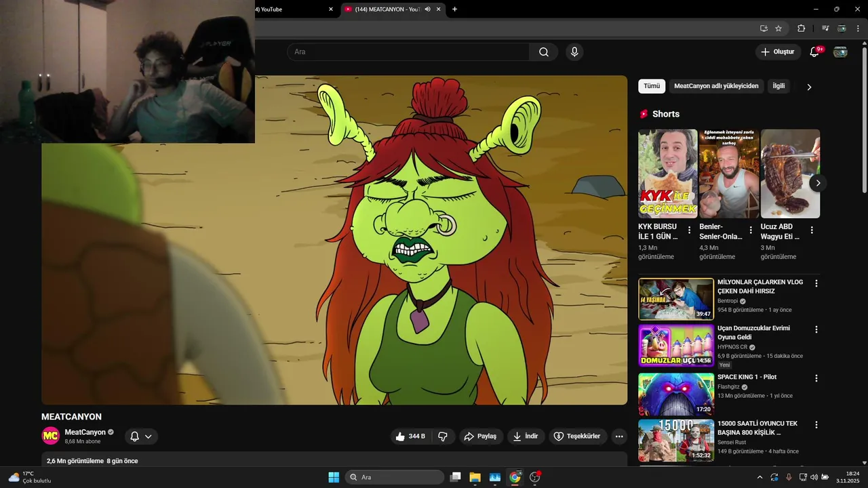868x488 pixels.
Task: Open volume control in system tray
Action: (814, 477)
